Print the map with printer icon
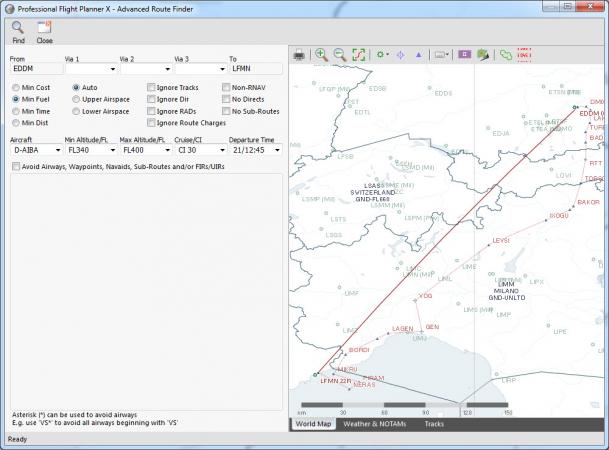The height and width of the screenshot is (450, 609). coord(299,55)
